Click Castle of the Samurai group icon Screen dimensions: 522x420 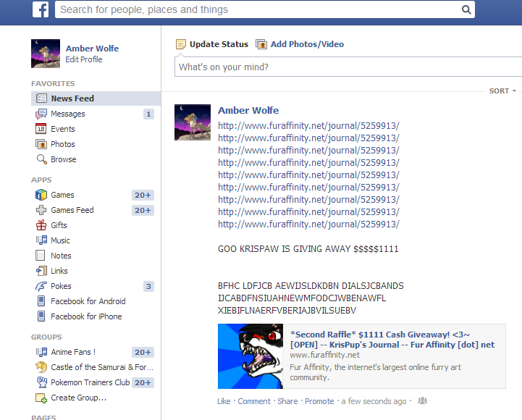41,367
